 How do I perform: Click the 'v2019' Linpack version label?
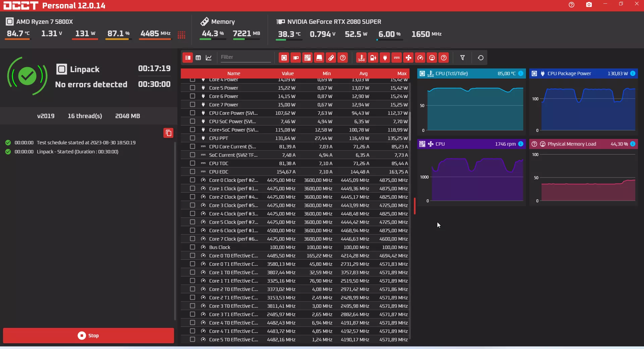click(46, 116)
